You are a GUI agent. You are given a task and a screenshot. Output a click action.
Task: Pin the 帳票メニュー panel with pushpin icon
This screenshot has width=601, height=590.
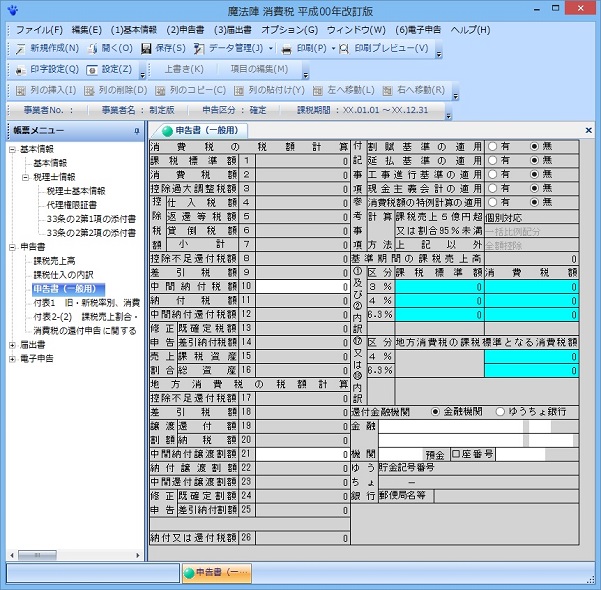coord(136,131)
